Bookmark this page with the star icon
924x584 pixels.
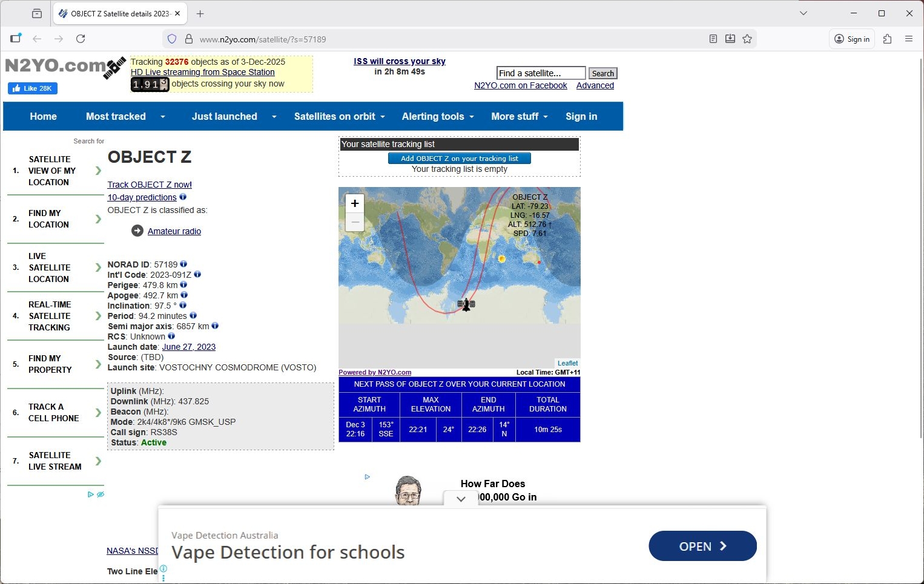[747, 39]
